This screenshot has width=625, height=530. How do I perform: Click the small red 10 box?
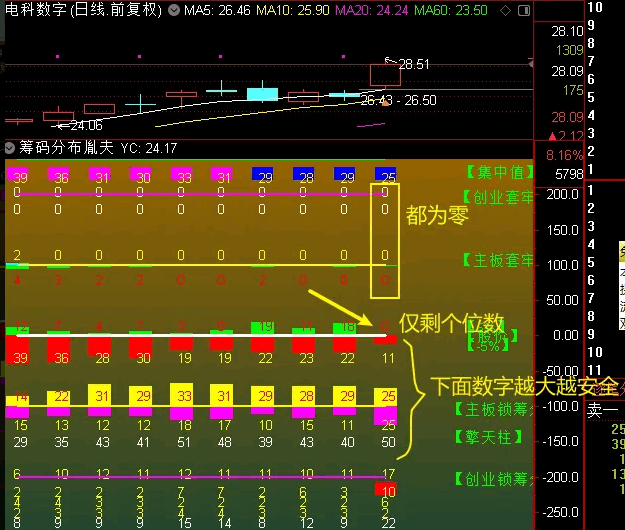[x=385, y=489]
